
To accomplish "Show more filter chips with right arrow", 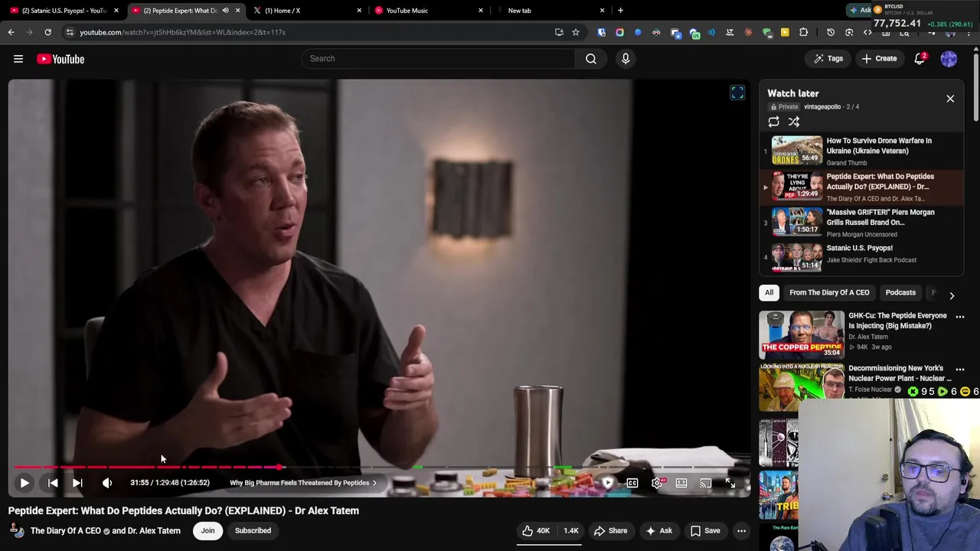I will pos(952,295).
